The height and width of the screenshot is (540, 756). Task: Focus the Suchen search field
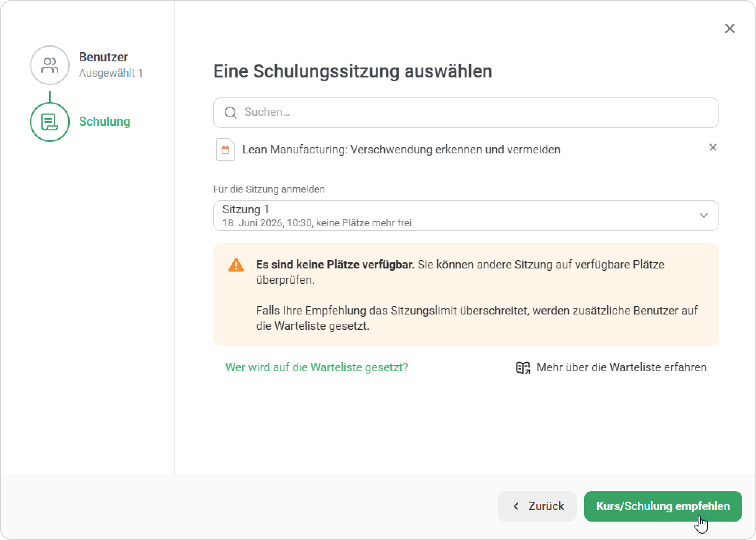click(466, 113)
